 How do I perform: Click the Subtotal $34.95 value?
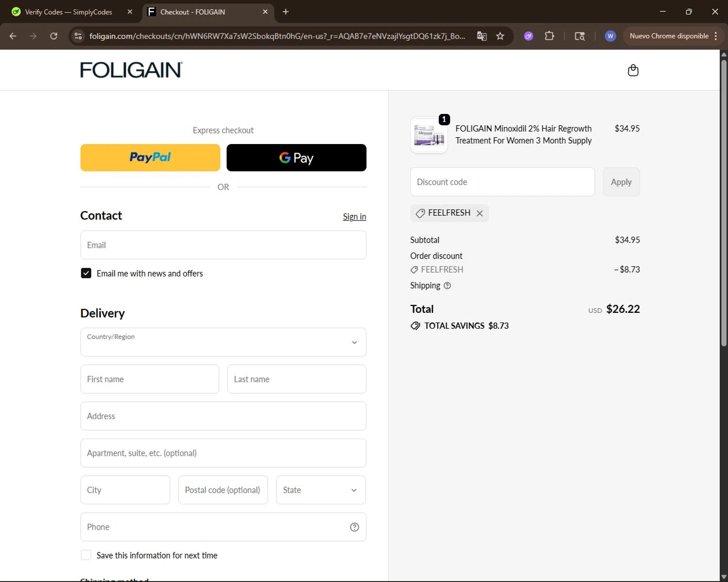click(628, 240)
